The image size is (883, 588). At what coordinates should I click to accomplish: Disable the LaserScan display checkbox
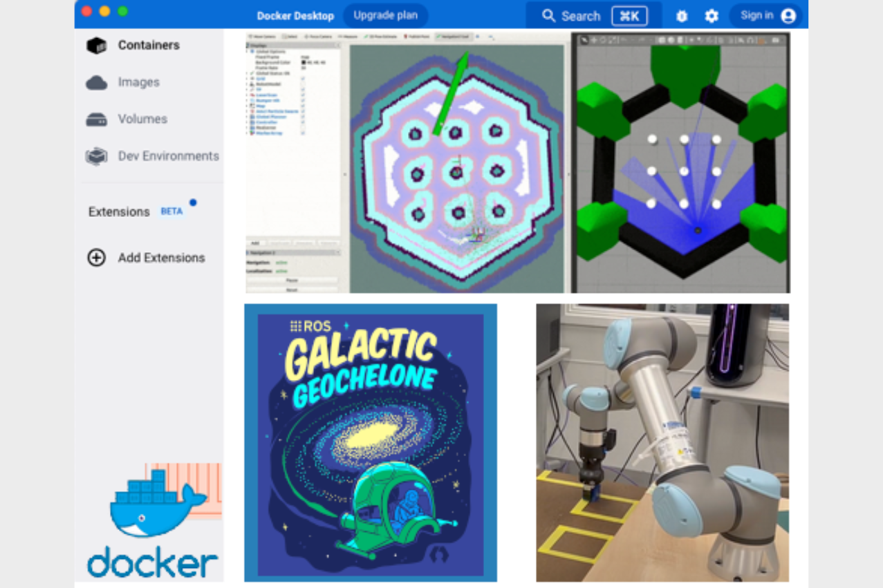(303, 95)
